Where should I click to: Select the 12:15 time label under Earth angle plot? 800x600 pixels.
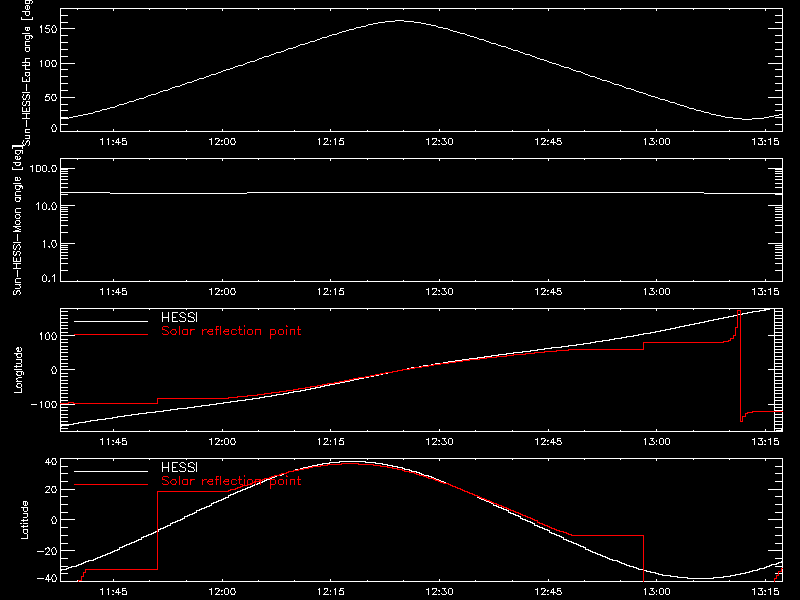point(331,141)
